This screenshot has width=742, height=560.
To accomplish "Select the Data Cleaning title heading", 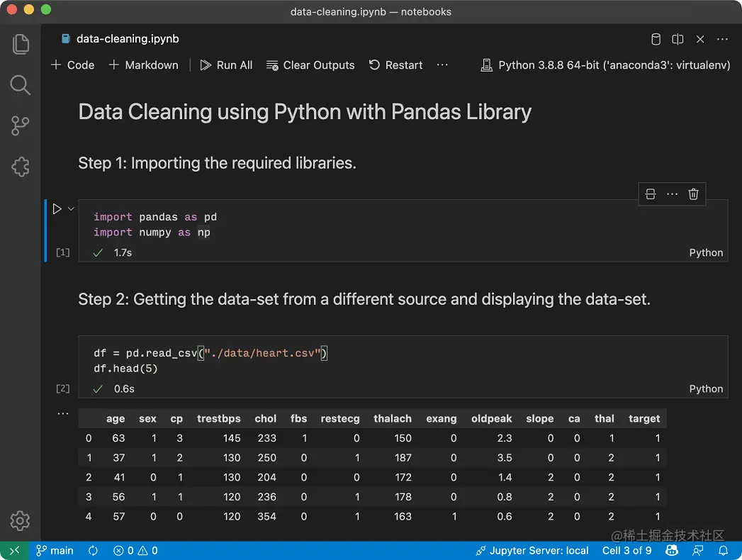I will (x=305, y=112).
